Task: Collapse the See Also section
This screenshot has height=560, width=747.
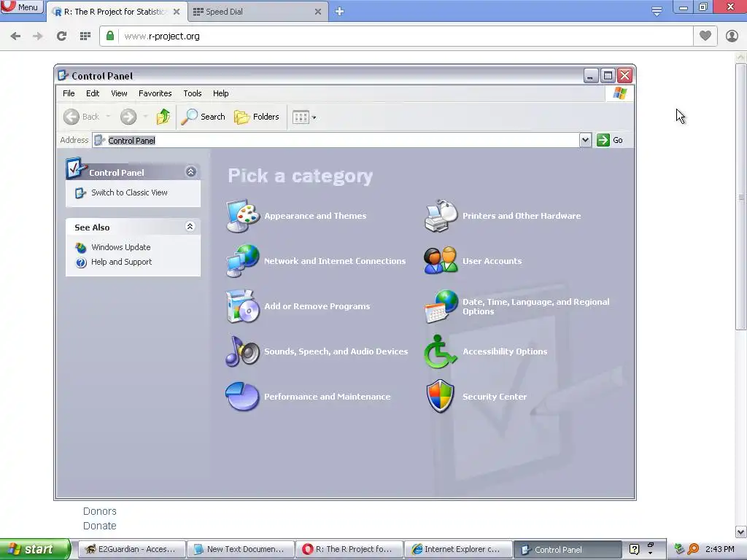Action: tap(190, 227)
